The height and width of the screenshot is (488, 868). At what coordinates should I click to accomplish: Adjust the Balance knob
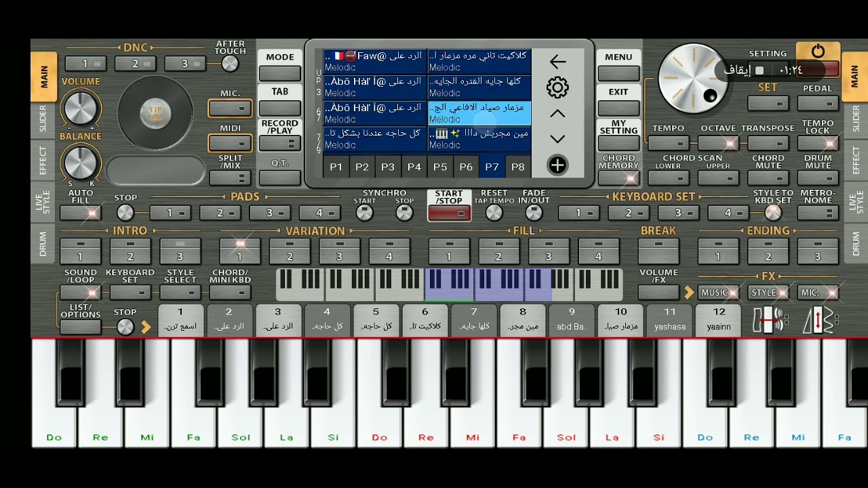[x=80, y=163]
